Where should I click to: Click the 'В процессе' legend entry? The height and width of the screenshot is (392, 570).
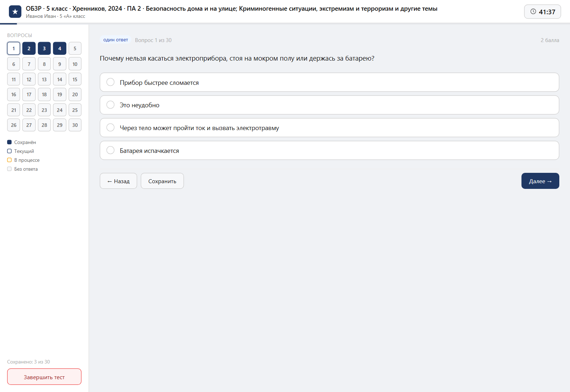coord(24,160)
